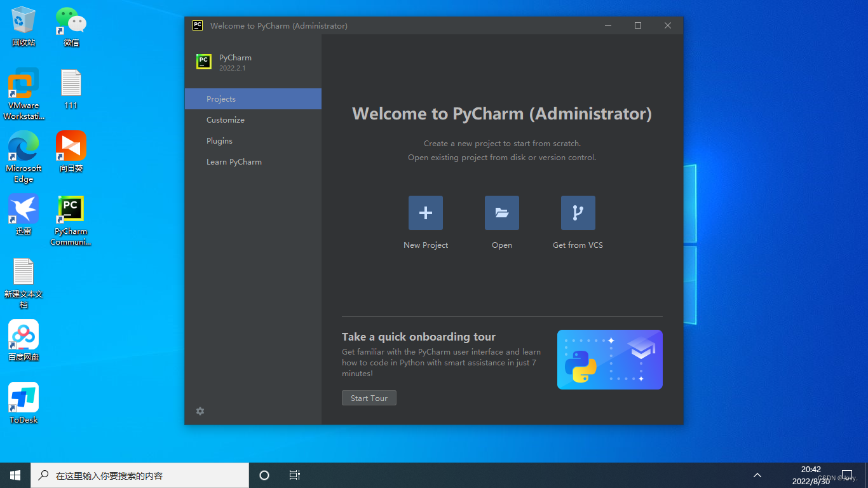This screenshot has height=488, width=868.
Task: Open Task View from the taskbar
Action: [x=294, y=475]
